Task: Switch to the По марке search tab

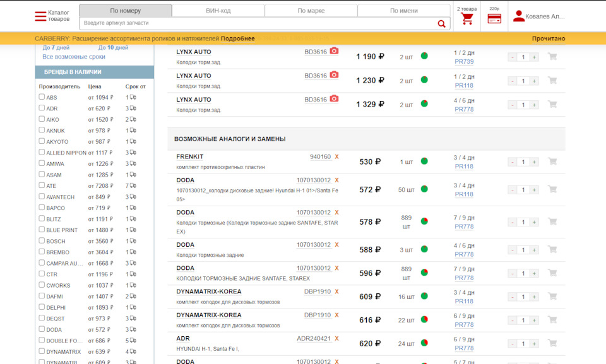Action: click(311, 11)
